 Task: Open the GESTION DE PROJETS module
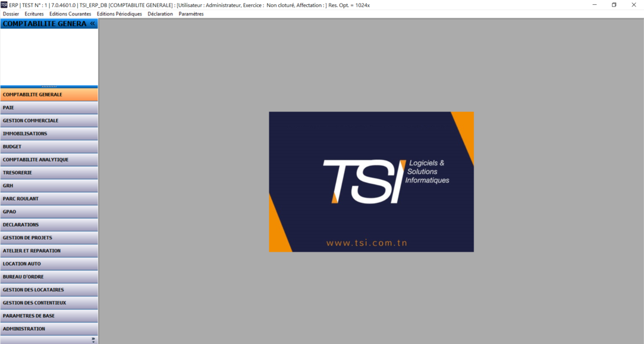pos(49,238)
